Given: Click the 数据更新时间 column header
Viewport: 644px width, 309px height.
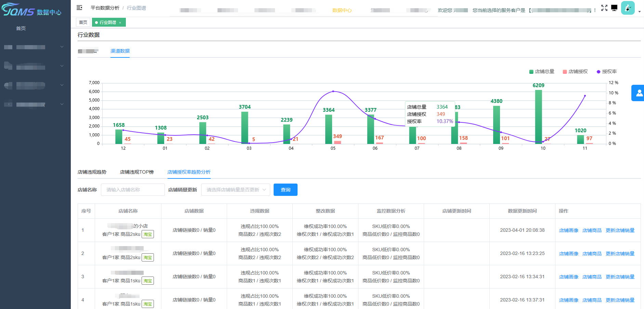Looking at the screenshot, I should pyautogui.click(x=522, y=211).
